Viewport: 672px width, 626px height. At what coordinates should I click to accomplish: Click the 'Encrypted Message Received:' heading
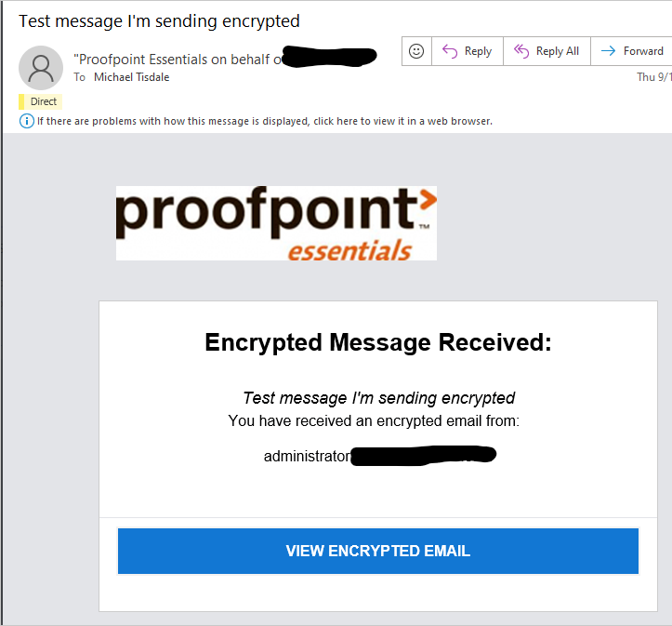tap(377, 342)
